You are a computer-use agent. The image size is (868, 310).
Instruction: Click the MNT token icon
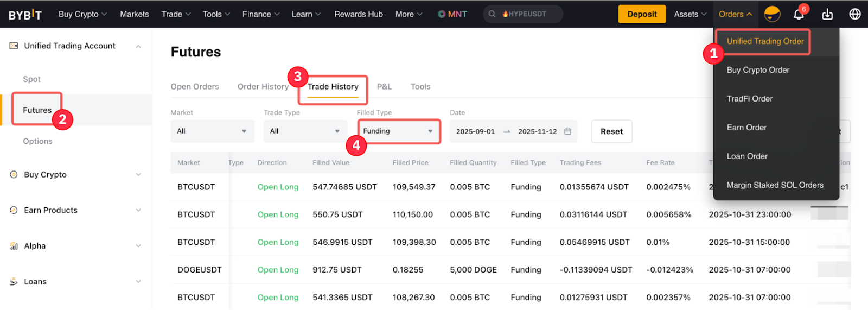point(442,14)
